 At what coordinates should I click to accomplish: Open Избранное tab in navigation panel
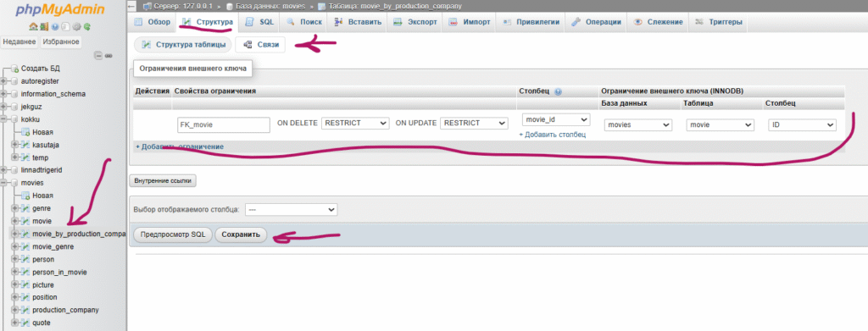pos(61,42)
